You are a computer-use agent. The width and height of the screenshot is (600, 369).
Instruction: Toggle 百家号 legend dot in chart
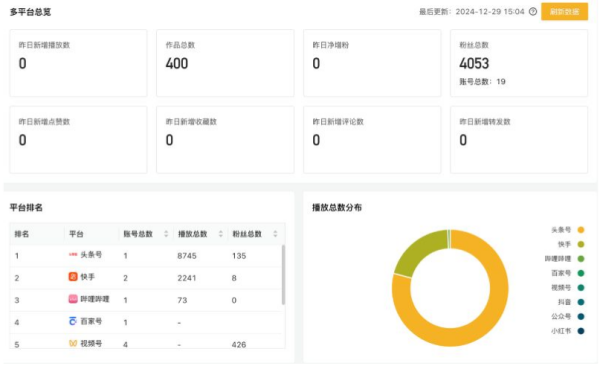point(580,273)
